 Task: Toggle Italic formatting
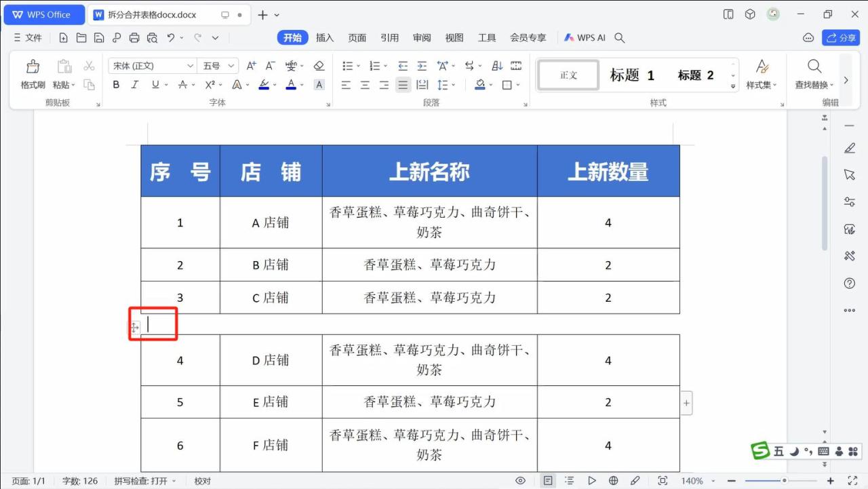click(135, 85)
